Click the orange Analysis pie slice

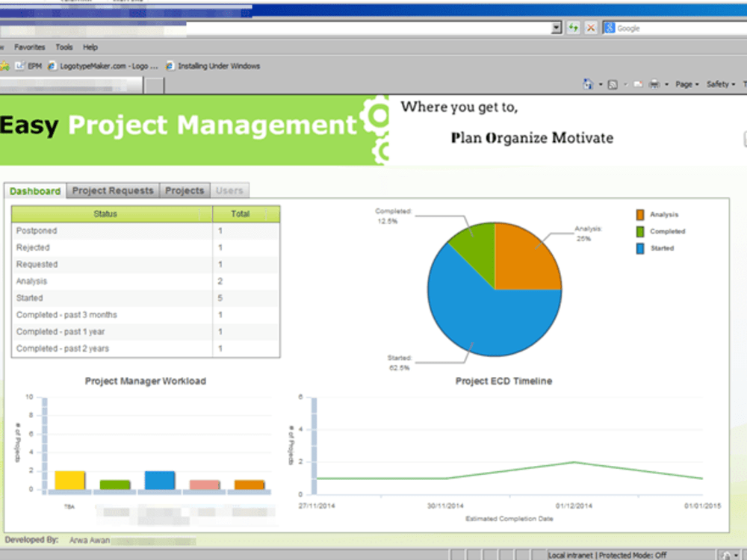pyautogui.click(x=523, y=262)
